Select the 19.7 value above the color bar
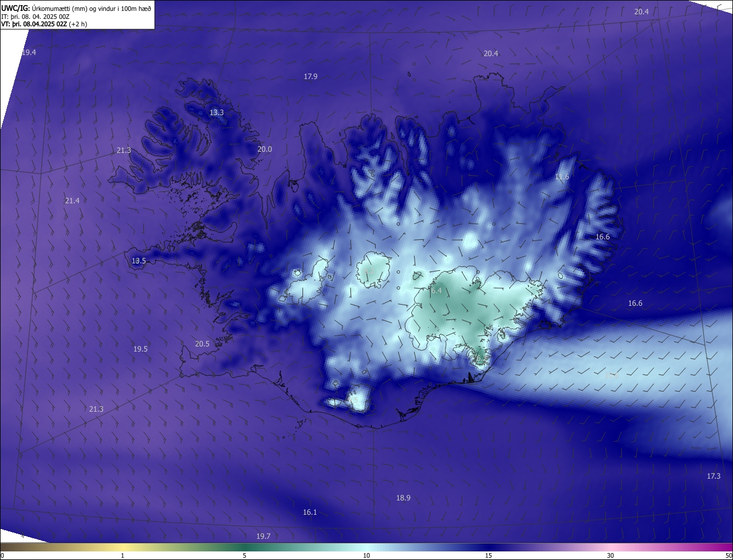 coord(263,536)
